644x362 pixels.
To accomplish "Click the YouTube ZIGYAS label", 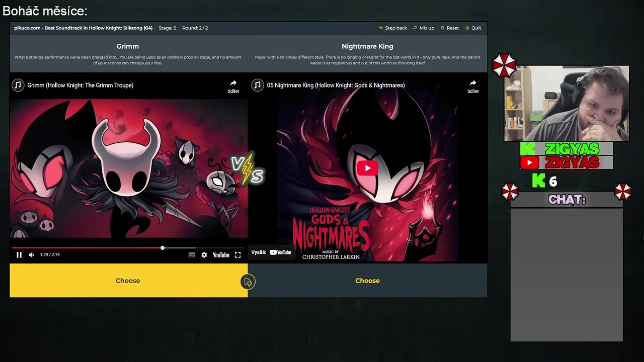I will (567, 162).
